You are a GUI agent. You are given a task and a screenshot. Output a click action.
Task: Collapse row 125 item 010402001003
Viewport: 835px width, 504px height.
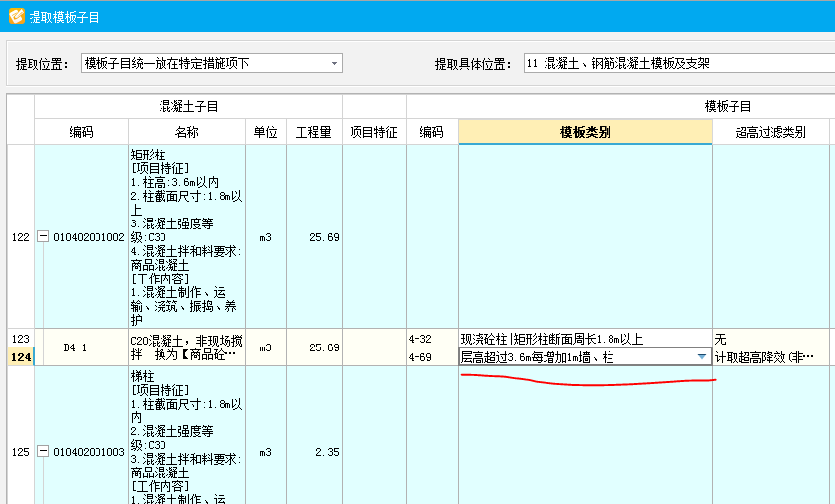pos(43,451)
